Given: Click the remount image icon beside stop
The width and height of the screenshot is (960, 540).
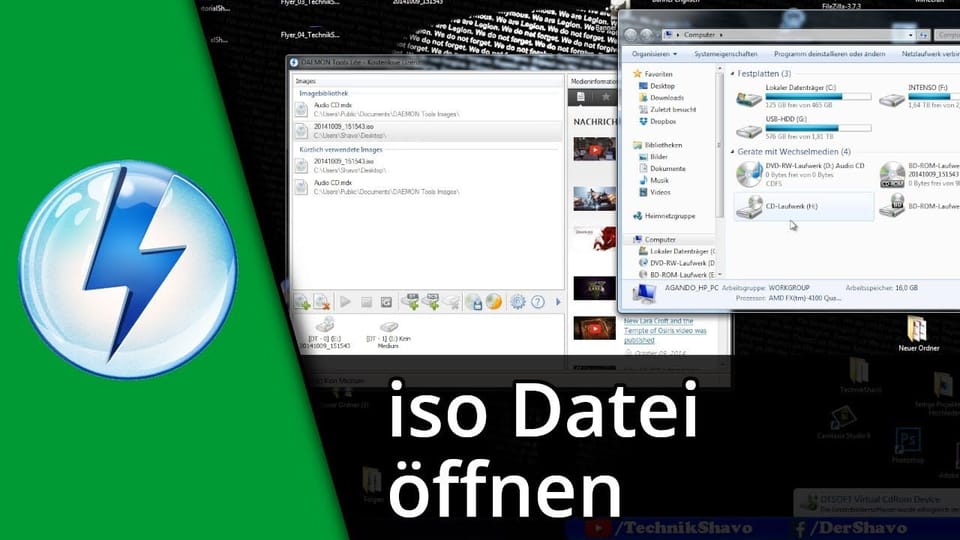Looking at the screenshot, I should tap(386, 302).
